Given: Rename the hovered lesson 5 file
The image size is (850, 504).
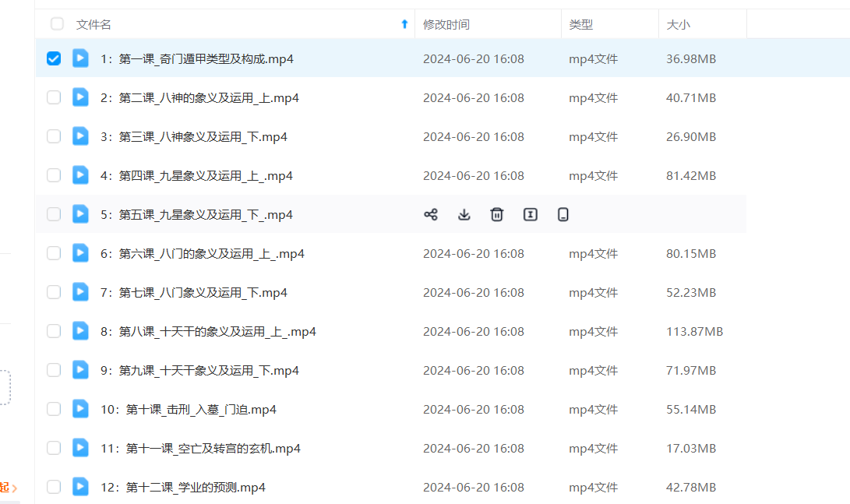Looking at the screenshot, I should (x=531, y=214).
